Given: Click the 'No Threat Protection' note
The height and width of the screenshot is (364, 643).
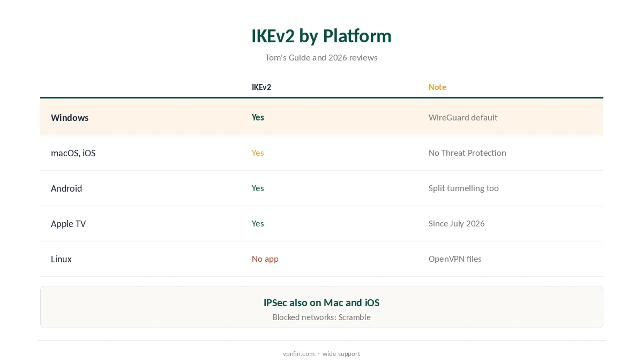Looking at the screenshot, I should (467, 153).
